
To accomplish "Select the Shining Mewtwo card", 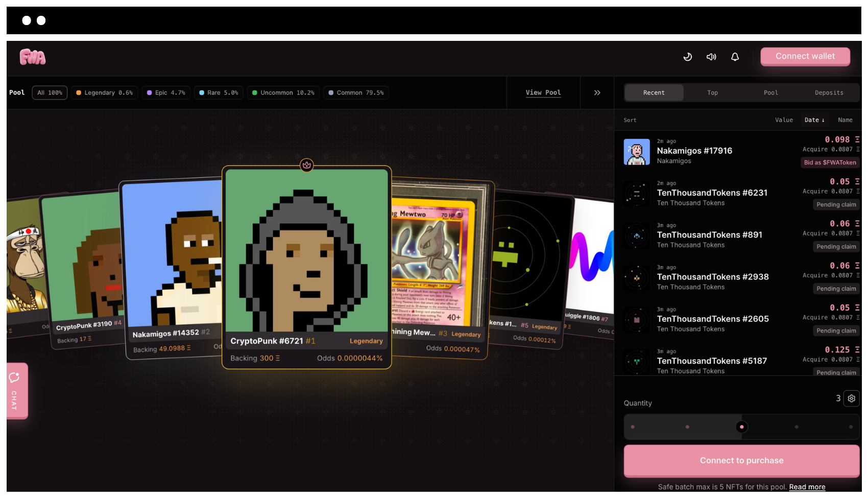I will pyautogui.click(x=440, y=268).
